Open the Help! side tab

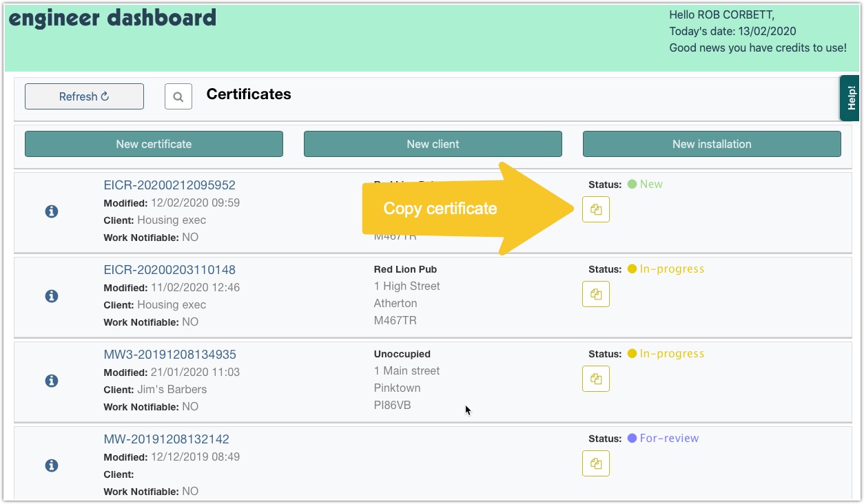tap(851, 98)
